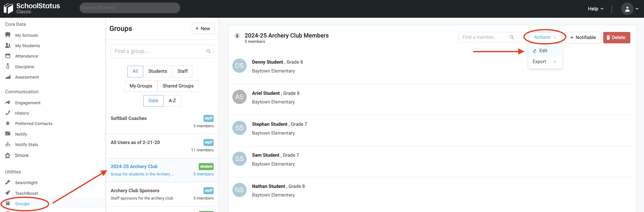The width and height of the screenshot is (644, 212).
Task: Click the SchoolStatus Classic logo icon
Action: coord(8,8)
